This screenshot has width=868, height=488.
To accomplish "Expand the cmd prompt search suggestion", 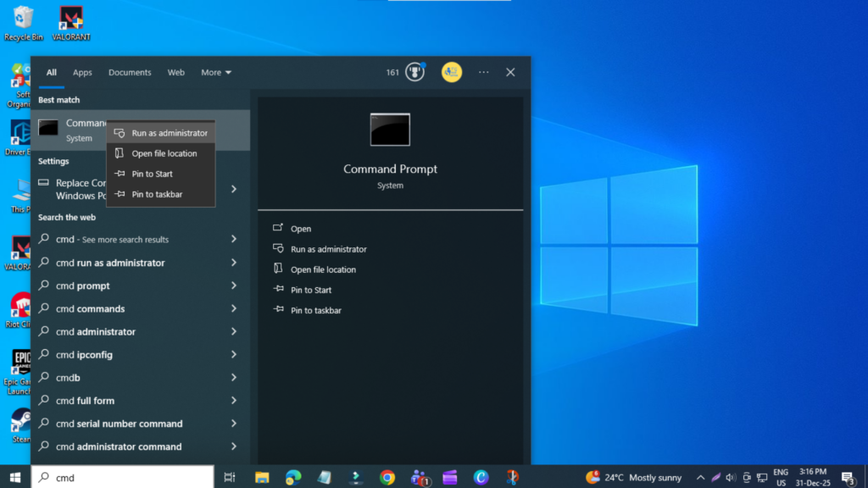I will [233, 286].
